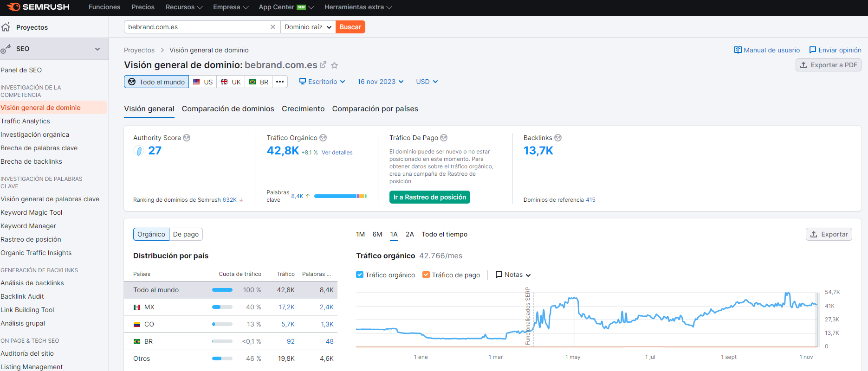Collapse the SEO sidebar section
The width and height of the screenshot is (868, 371).
[97, 49]
